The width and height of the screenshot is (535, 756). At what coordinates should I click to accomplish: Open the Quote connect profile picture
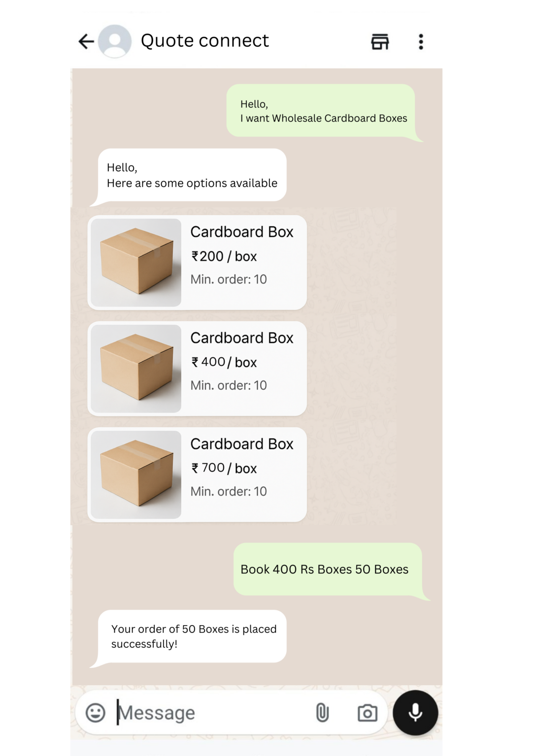point(115,41)
